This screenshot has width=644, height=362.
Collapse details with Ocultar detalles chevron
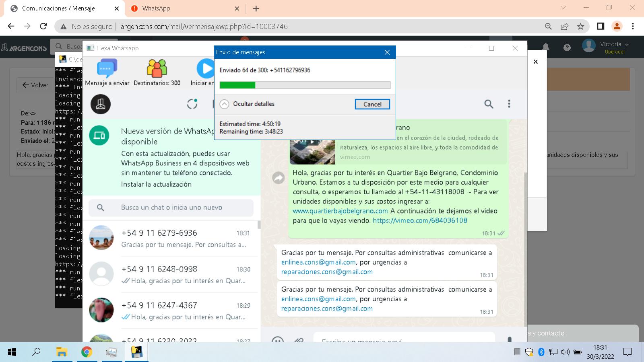224,104
